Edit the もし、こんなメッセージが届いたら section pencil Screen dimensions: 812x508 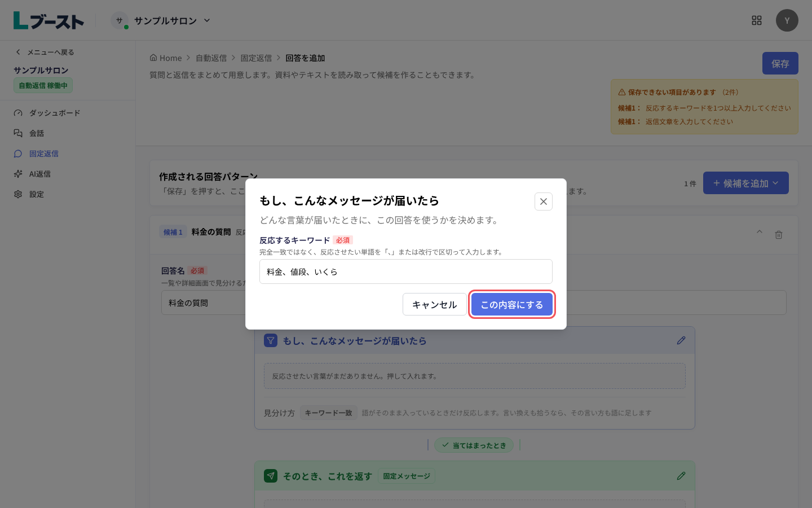[681, 340]
